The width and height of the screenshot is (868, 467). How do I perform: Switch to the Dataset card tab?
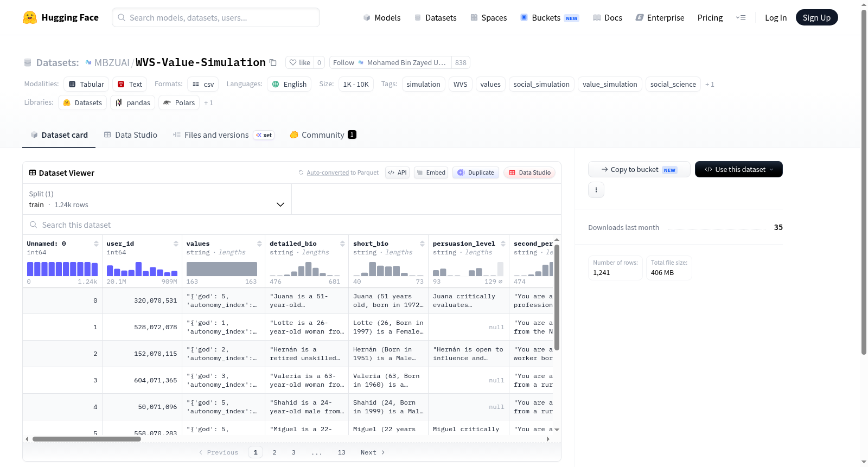tap(59, 135)
